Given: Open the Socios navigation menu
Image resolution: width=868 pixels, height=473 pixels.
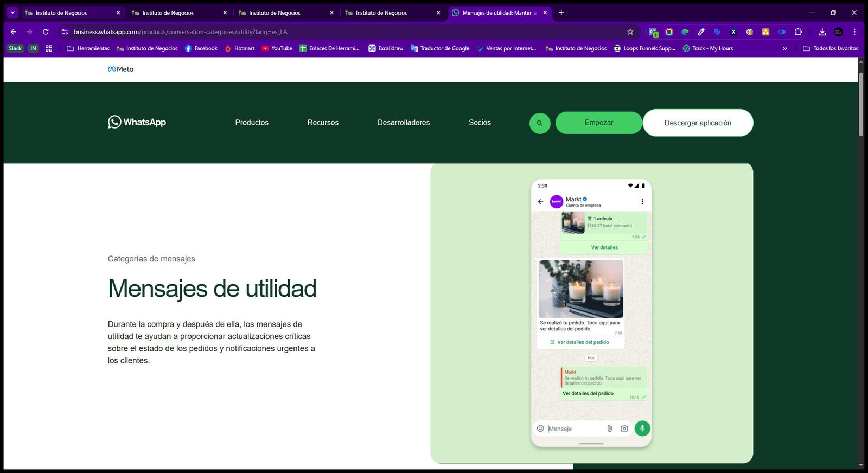Looking at the screenshot, I should pos(480,123).
